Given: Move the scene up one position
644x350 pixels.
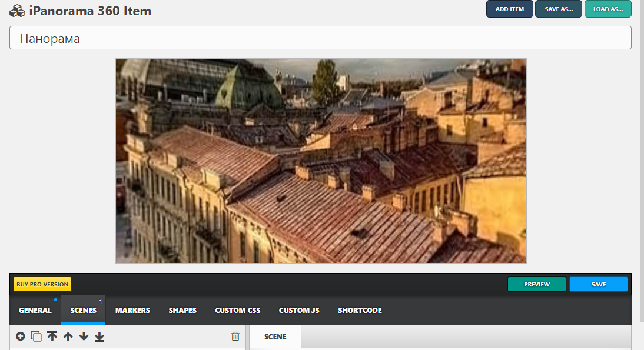Looking at the screenshot, I should (x=68, y=336).
